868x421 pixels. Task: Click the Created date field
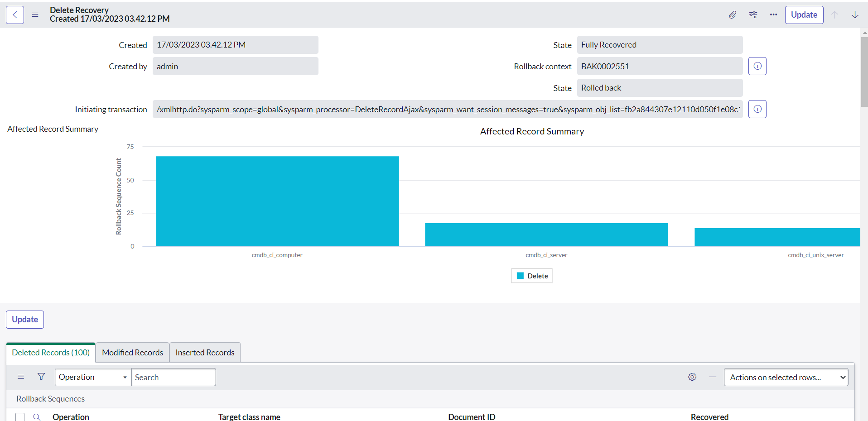point(236,45)
